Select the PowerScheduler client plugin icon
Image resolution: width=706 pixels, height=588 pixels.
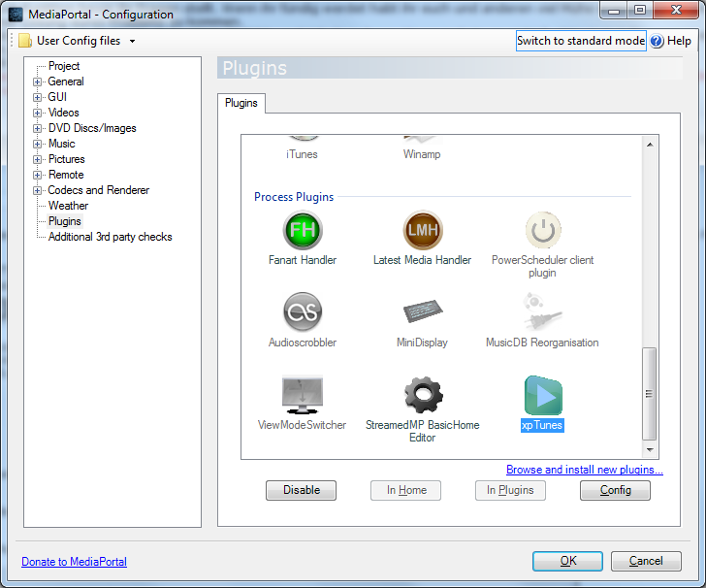[x=543, y=230]
